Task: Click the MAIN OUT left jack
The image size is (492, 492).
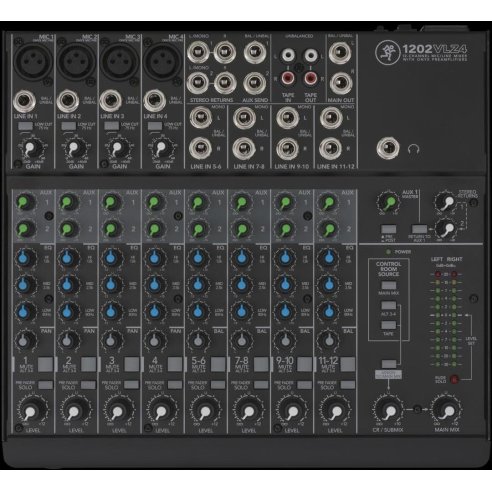Action: (x=340, y=53)
